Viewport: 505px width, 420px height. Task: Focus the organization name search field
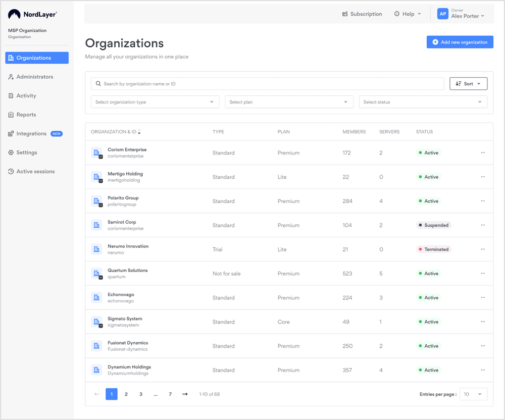[268, 84]
